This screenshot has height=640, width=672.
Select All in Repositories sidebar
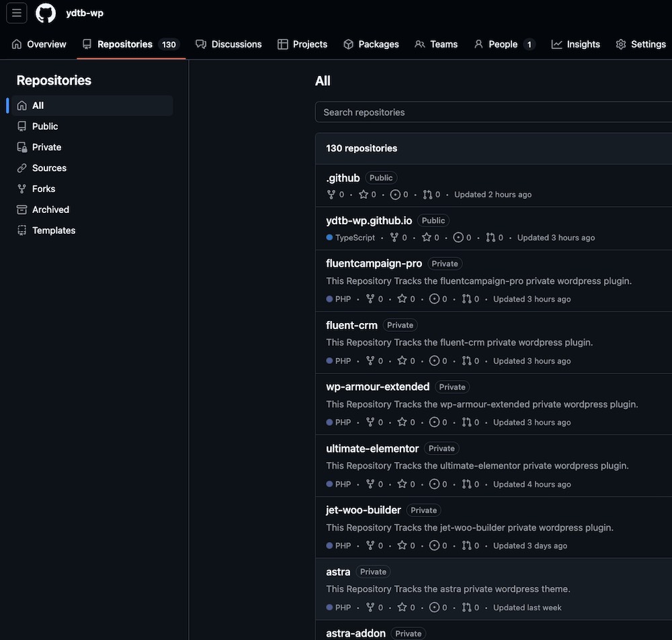(91, 105)
